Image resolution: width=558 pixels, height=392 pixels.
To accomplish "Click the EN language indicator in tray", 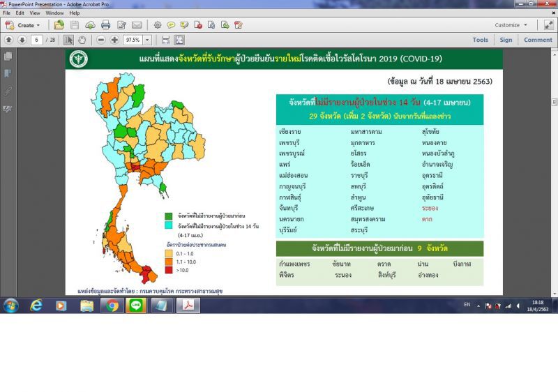I will coord(467,305).
